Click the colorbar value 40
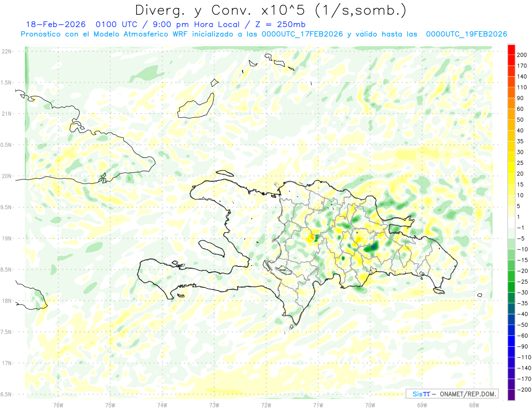The height and width of the screenshot is (411, 532). pos(520,130)
